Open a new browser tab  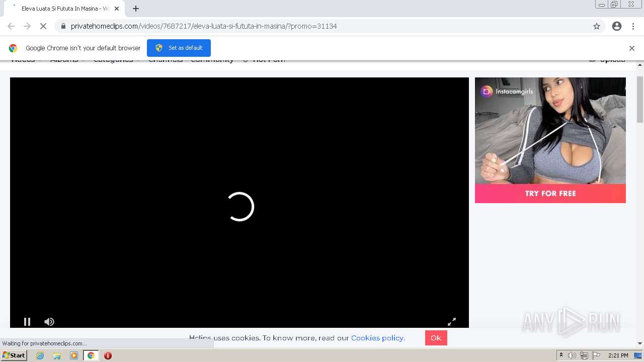136,9
